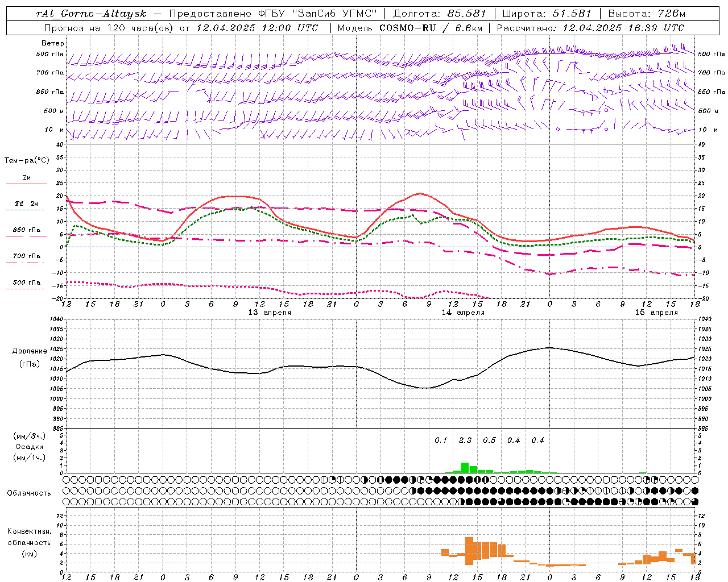Click the COSMO-RU model name

click(x=403, y=28)
